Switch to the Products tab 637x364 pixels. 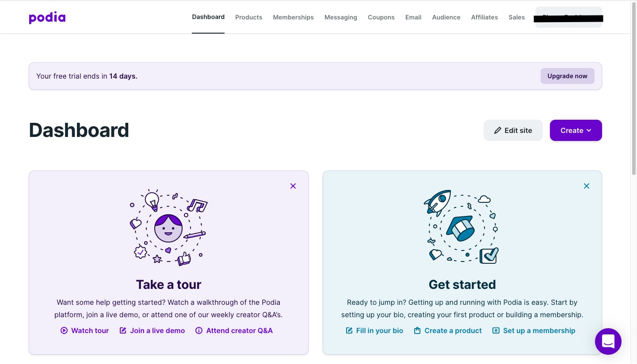coord(248,17)
